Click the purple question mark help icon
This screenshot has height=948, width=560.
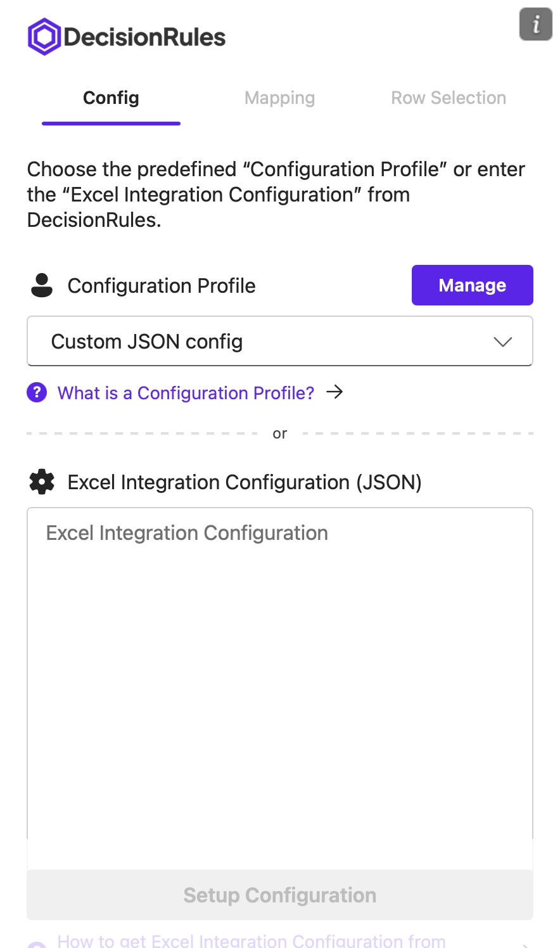(37, 393)
